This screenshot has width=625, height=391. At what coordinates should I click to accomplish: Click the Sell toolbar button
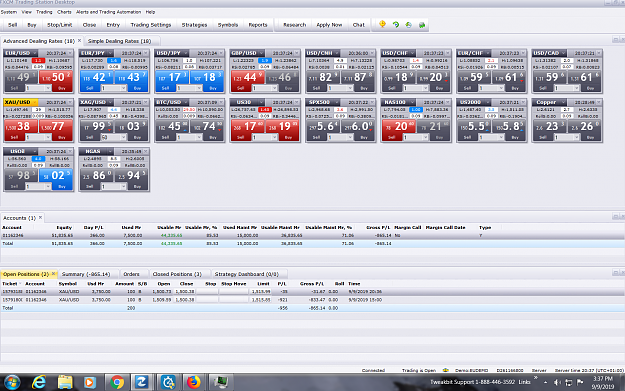(x=12, y=25)
